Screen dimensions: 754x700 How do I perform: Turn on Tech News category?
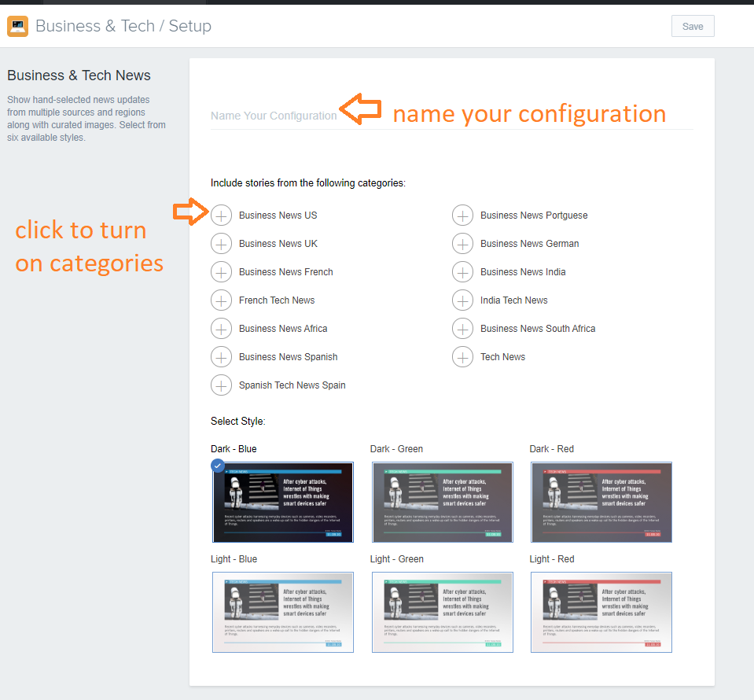(462, 357)
